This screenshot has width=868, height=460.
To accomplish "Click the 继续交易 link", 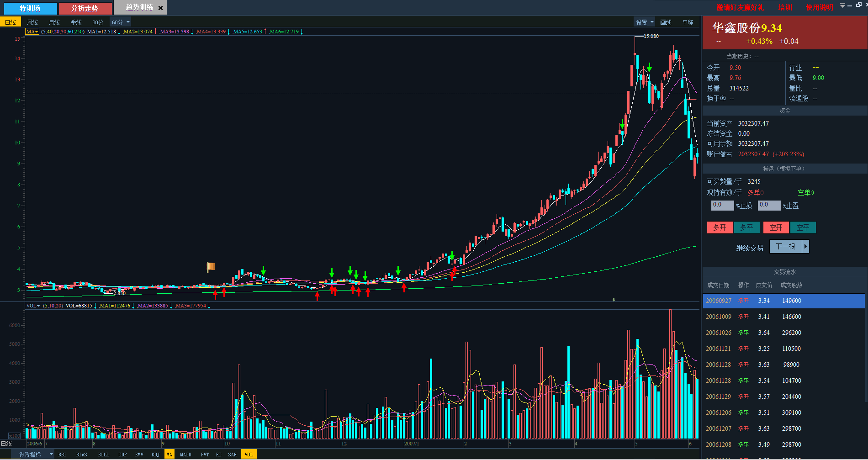I will [x=749, y=248].
